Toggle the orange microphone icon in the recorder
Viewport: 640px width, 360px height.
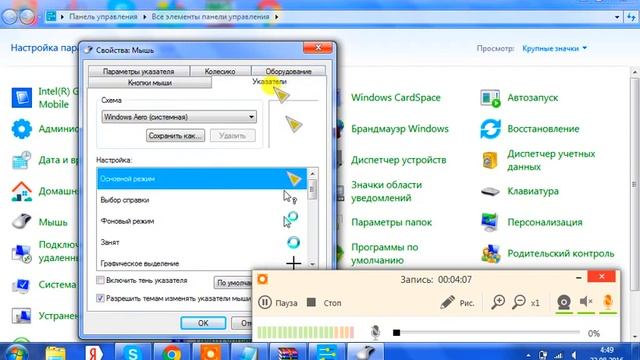(x=608, y=302)
